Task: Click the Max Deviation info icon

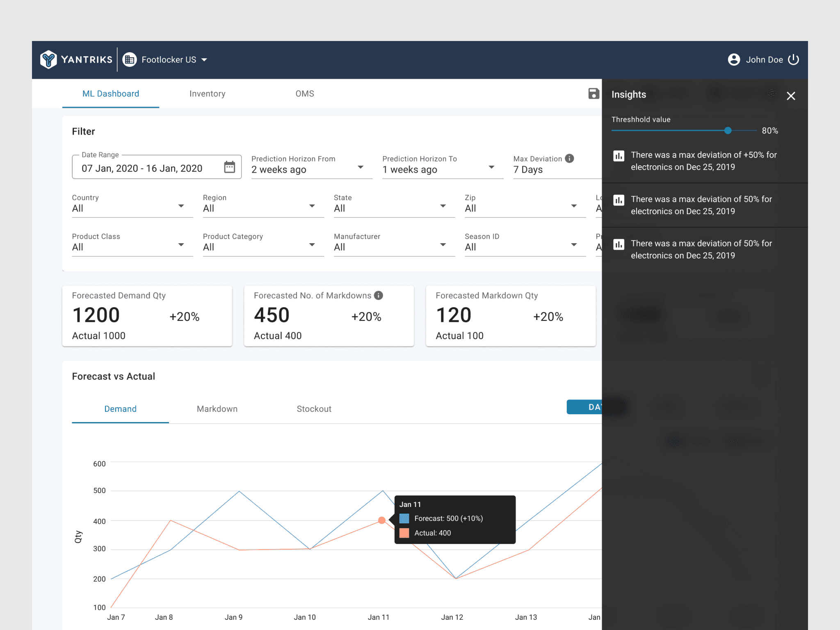Action: click(x=569, y=158)
